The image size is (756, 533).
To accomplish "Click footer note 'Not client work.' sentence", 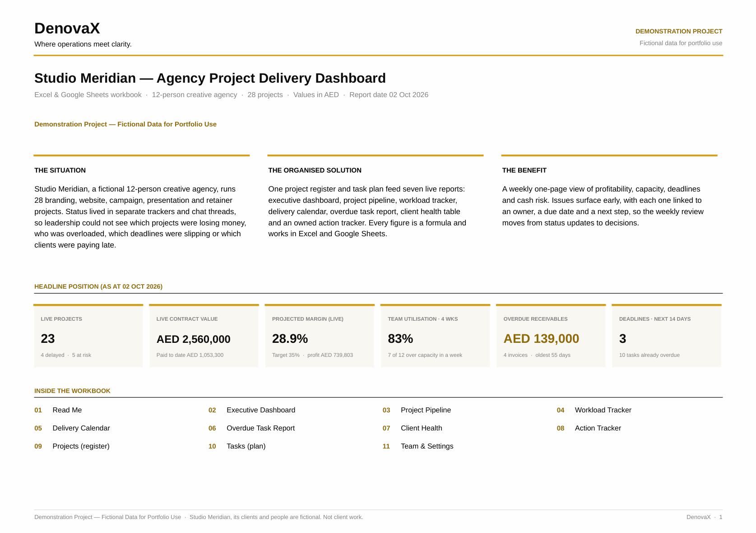I will click(x=343, y=517).
